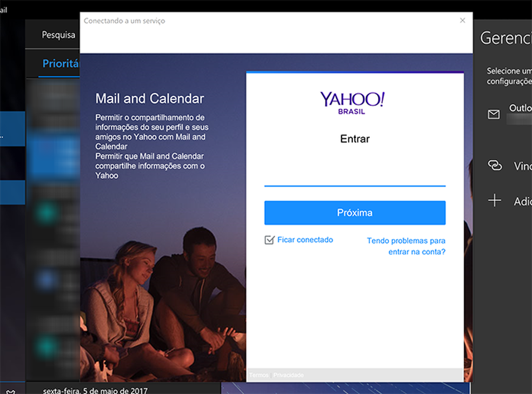Open Tendo problemas para entrar na conta link
This screenshot has width=532, height=394.
pyautogui.click(x=406, y=246)
